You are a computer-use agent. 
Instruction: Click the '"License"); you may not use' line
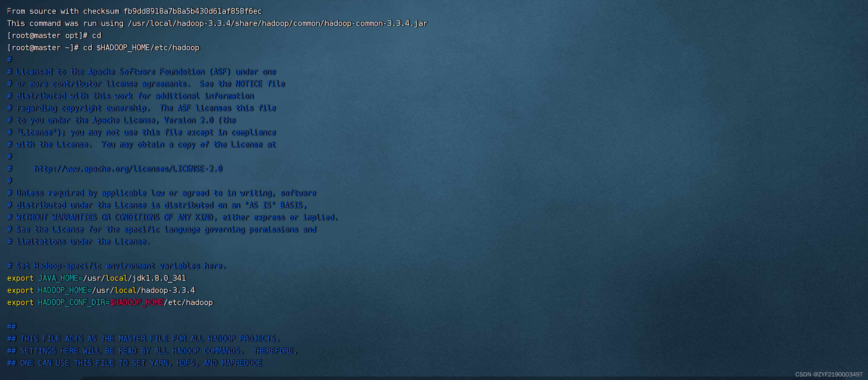coord(142,133)
